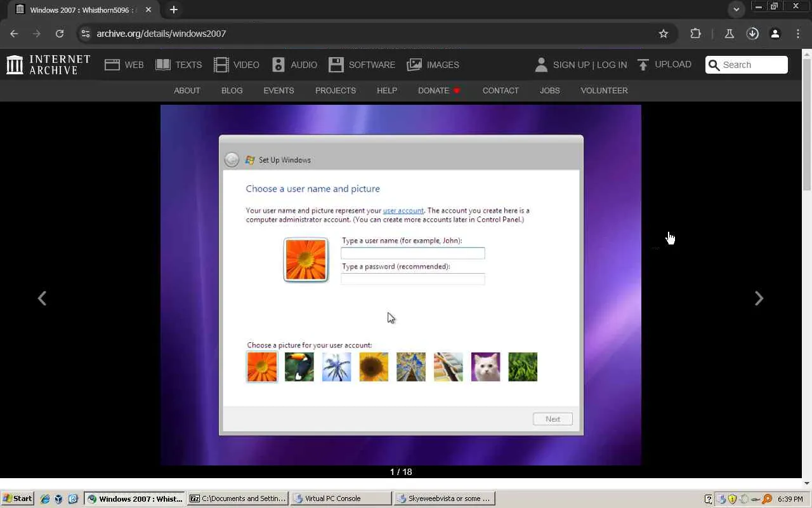
Task: Click the page vertical scrollbar thumb
Action: 807,125
